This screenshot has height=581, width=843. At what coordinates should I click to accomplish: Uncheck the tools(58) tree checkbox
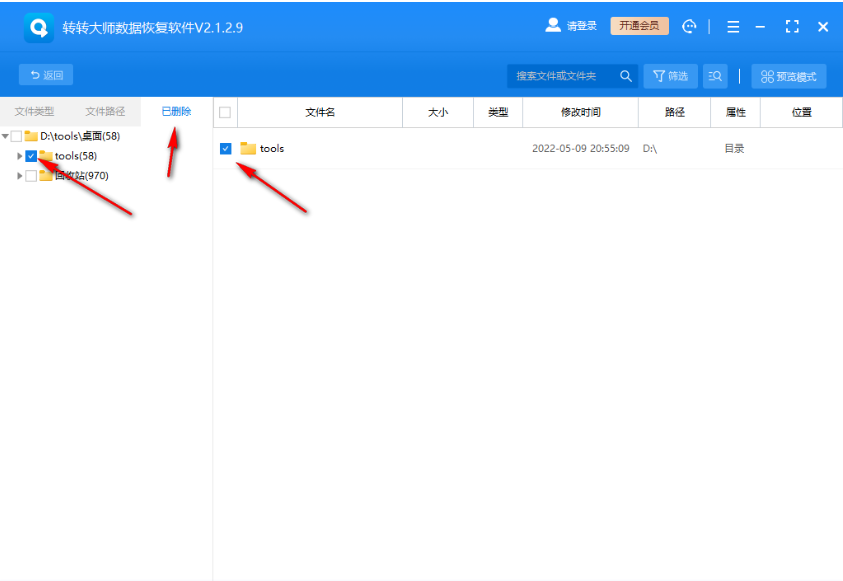(31, 156)
